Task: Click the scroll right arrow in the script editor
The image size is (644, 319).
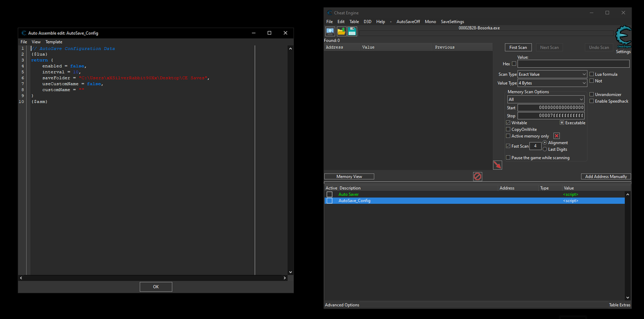Action: [285, 278]
